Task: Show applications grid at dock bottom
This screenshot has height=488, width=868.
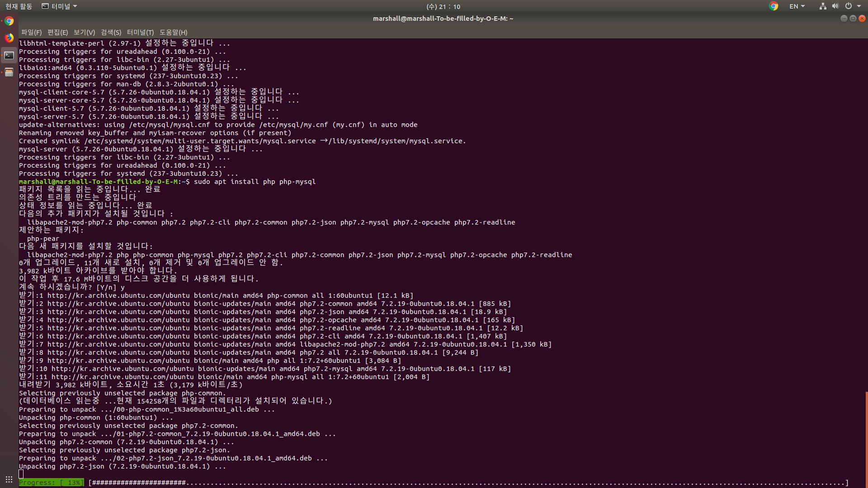Action: coord(9,479)
